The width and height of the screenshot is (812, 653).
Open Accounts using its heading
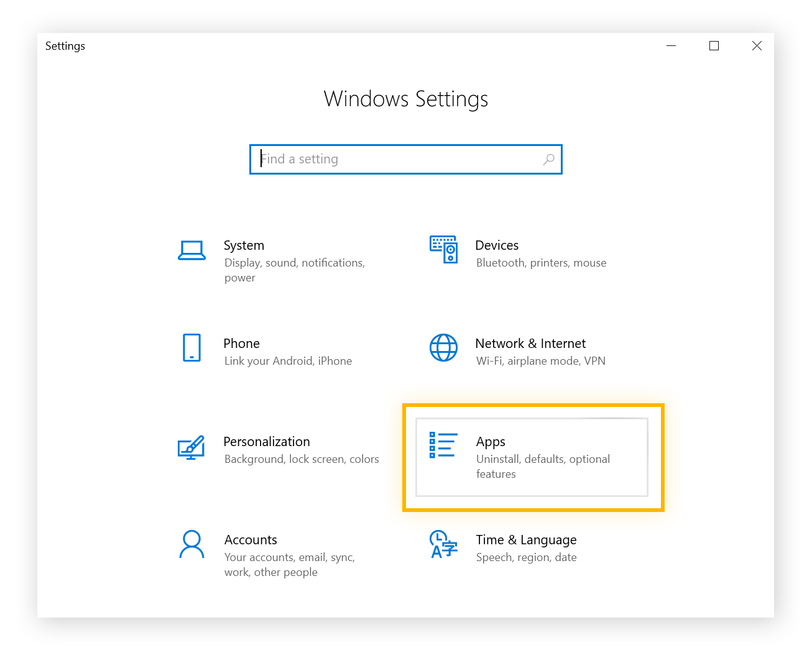(251, 540)
